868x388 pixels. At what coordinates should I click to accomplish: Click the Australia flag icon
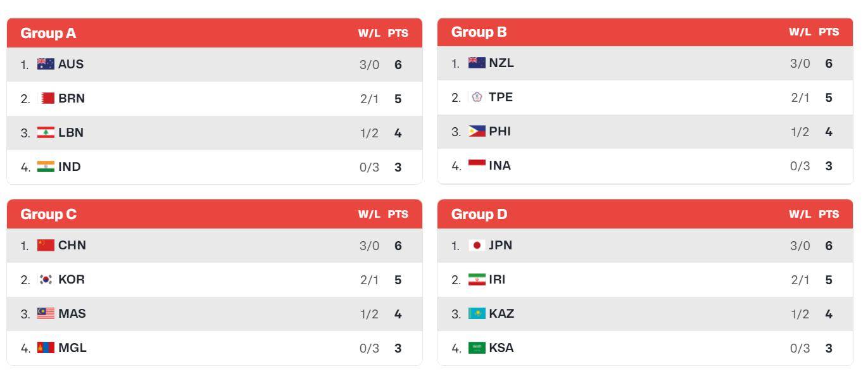46,65
